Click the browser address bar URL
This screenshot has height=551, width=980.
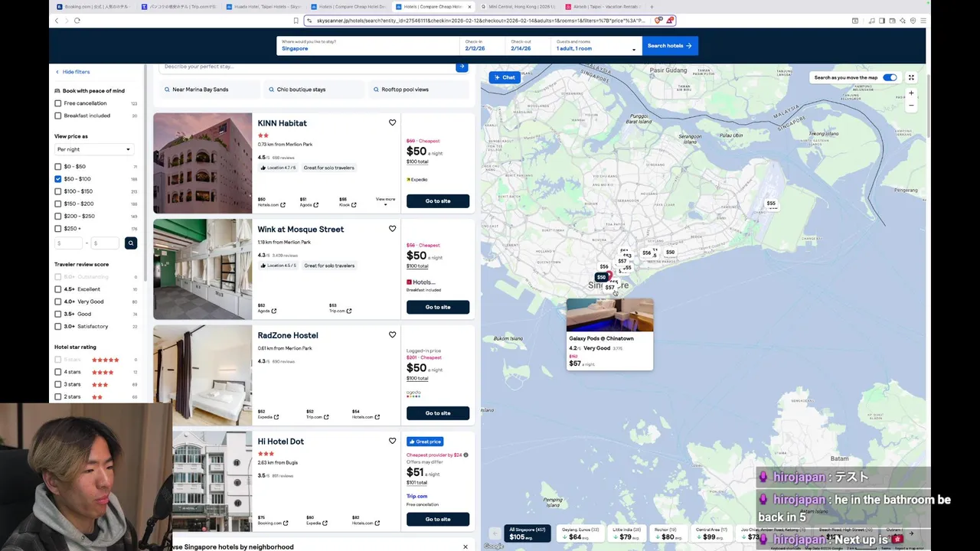(x=481, y=21)
